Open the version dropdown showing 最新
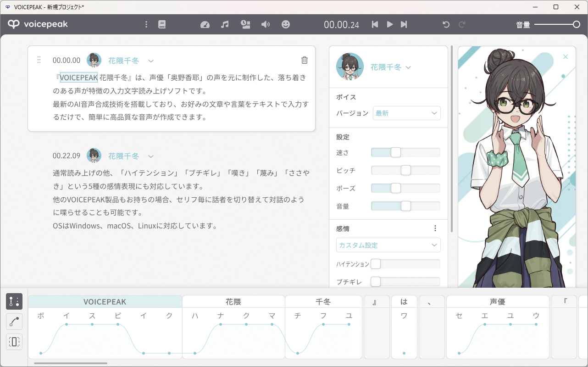This screenshot has width=588, height=367. tap(407, 113)
